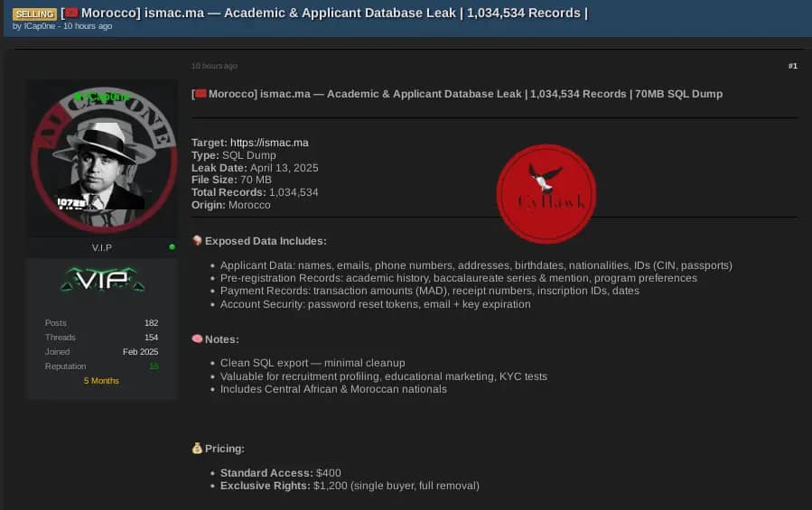
Task: Click the Clean SQL export note
Action: (x=313, y=363)
